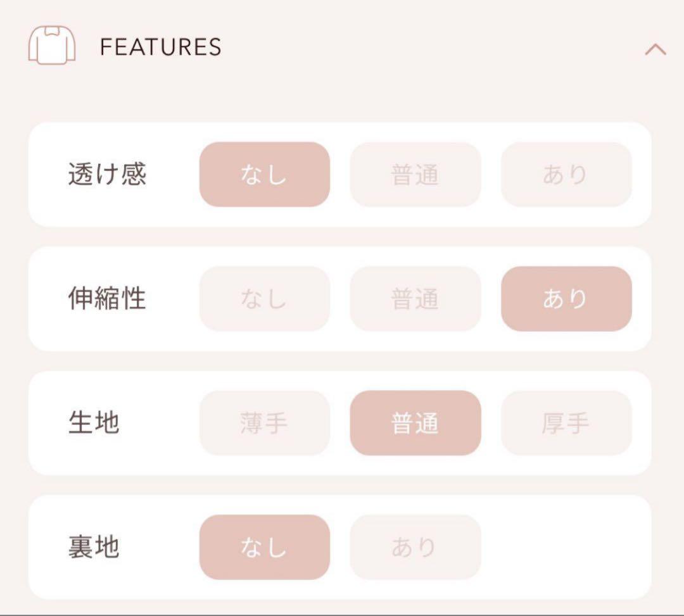Pick 薄手 fabric thickness for 生地
The height and width of the screenshot is (616, 684).
point(264,423)
